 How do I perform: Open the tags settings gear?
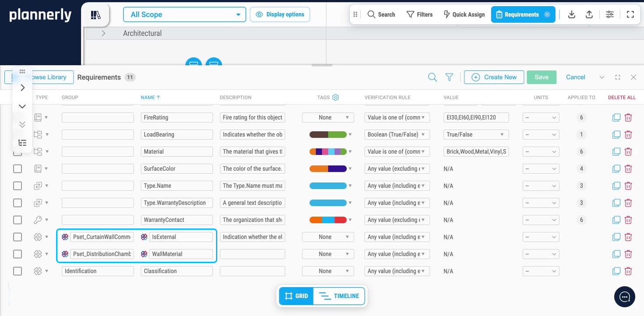[x=336, y=97]
